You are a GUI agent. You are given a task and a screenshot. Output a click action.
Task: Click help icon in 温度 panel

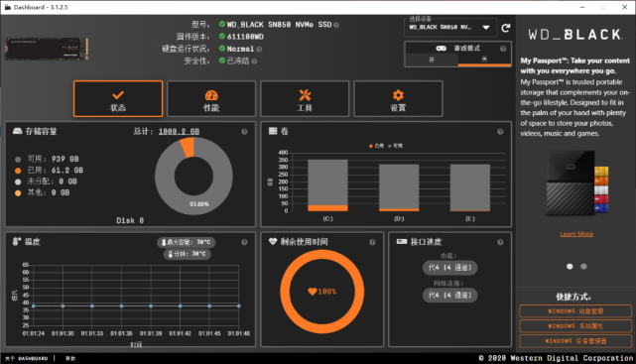pyautogui.click(x=244, y=242)
